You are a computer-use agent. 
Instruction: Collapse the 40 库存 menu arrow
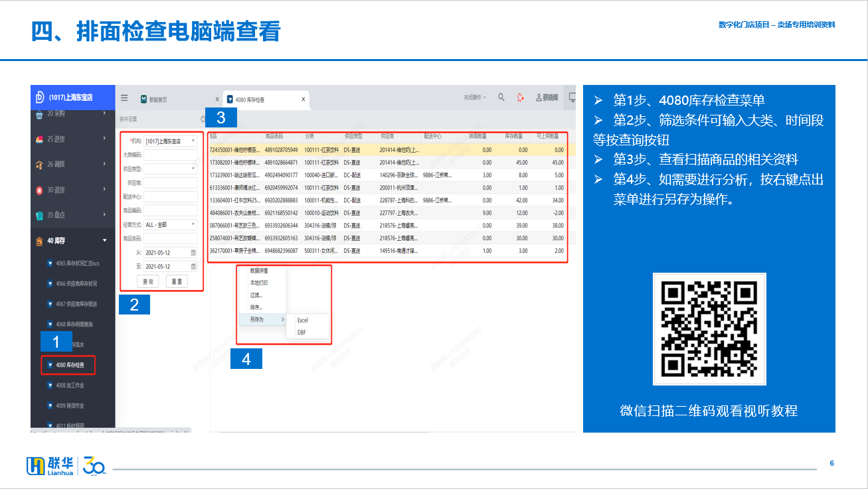tap(105, 240)
